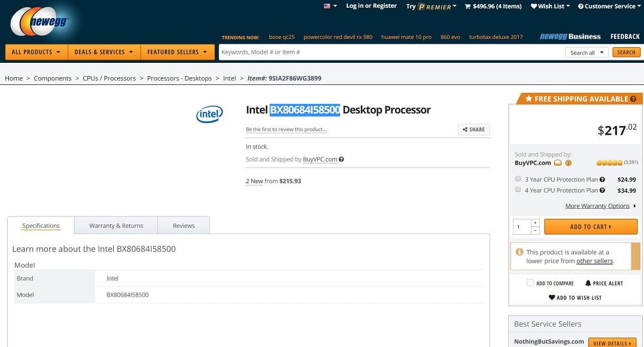Expand the country flag selector
This screenshot has height=347, width=644.
coord(330,6)
